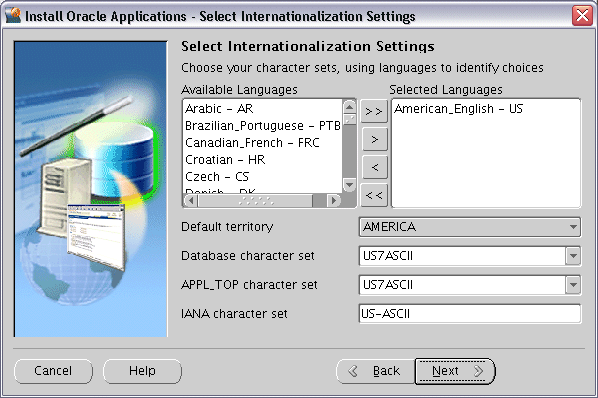Click into the APPL_TOP character set field
Image resolution: width=598 pixels, height=398 pixels.
pos(462,285)
